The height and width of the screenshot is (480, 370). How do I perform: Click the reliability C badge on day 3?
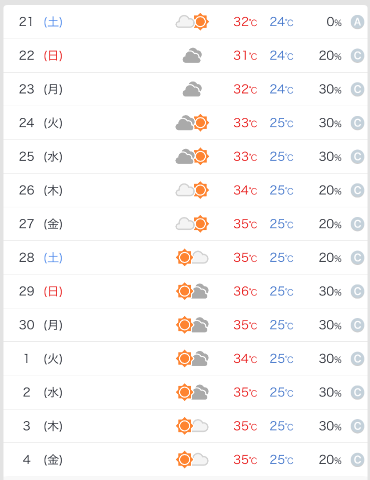point(357,426)
